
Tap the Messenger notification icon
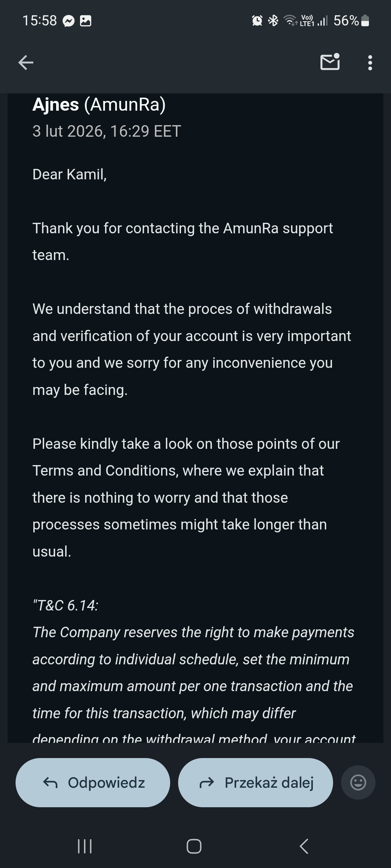click(68, 21)
